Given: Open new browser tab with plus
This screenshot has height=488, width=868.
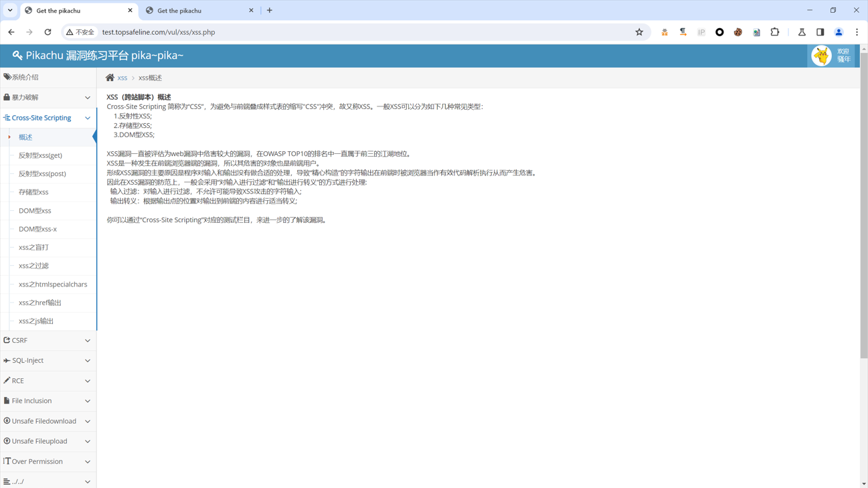Looking at the screenshot, I should click(270, 11).
